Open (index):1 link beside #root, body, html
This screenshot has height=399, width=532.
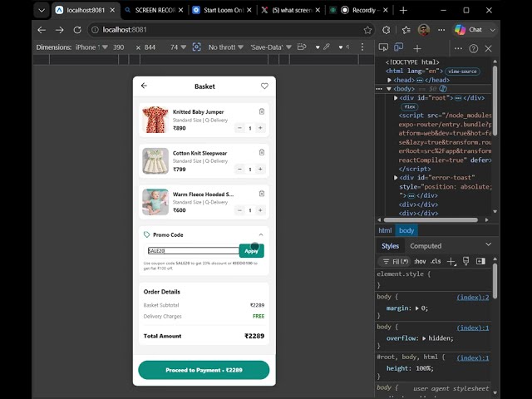coord(473,358)
